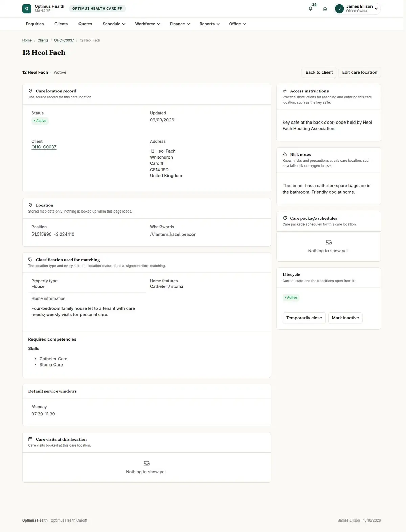The height and width of the screenshot is (532, 406).
Task: Open the Finance dropdown menu
Action: click(180, 24)
